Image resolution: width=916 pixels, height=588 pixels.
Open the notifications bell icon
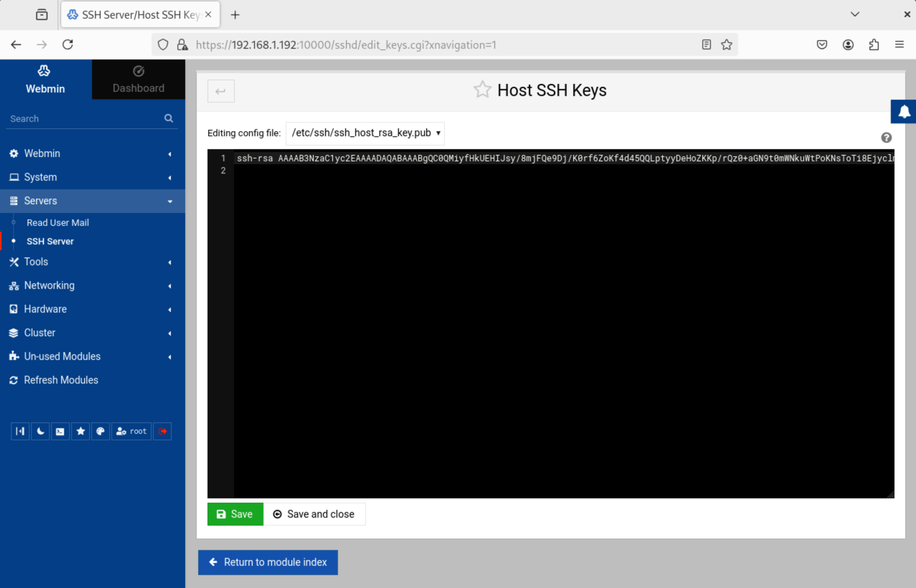point(904,111)
